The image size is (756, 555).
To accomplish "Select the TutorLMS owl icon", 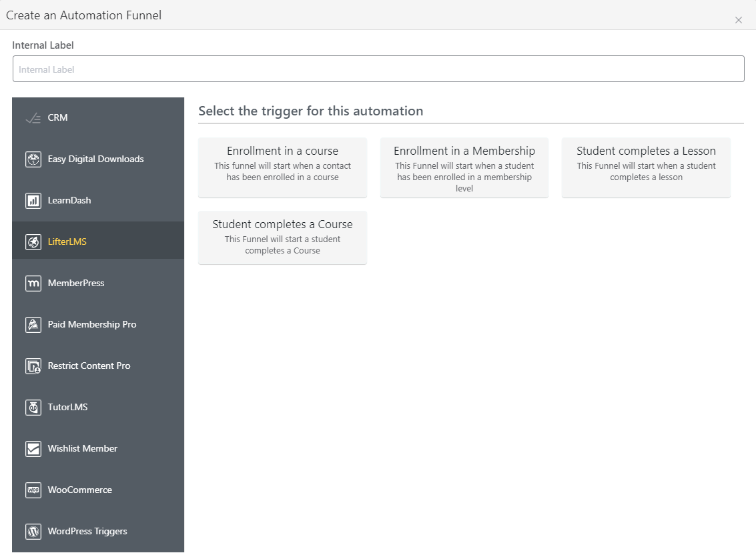I will [x=34, y=407].
